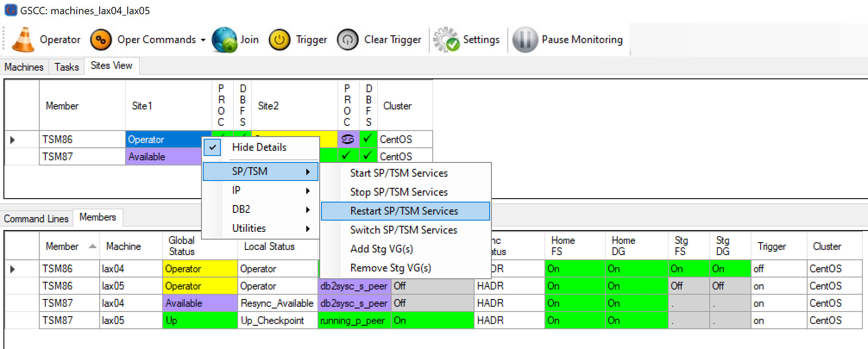Click the Site1 column header
Viewport: 868px width, 349px height.
pos(168,106)
